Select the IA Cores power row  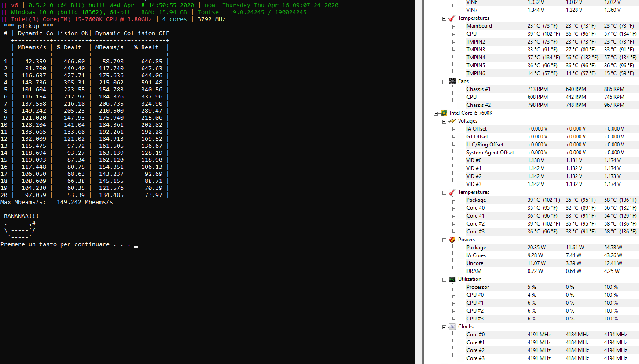click(552, 255)
